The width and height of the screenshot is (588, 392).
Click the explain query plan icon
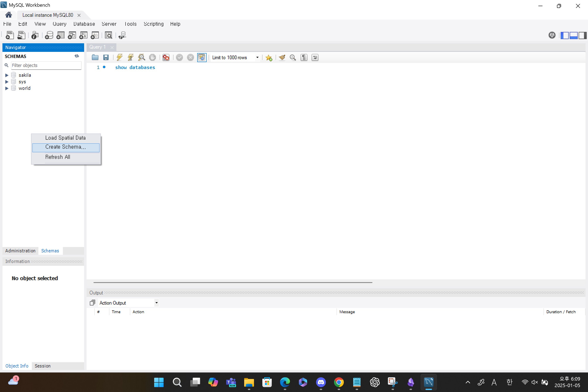(x=141, y=58)
